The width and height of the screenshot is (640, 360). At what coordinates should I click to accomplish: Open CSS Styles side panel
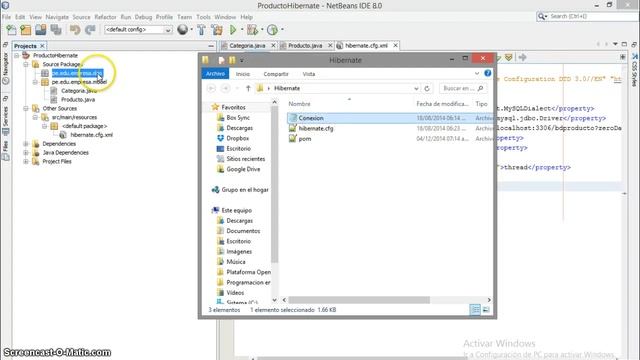click(x=635, y=69)
